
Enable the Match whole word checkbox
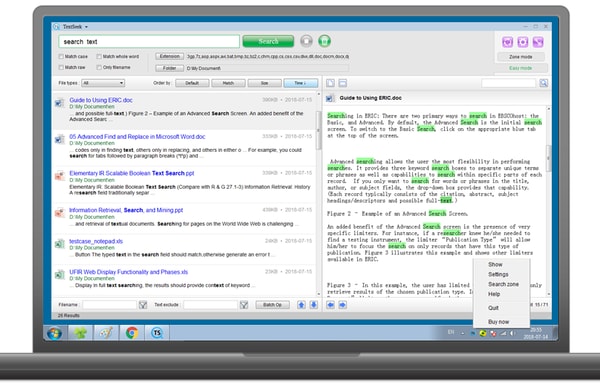click(99, 57)
